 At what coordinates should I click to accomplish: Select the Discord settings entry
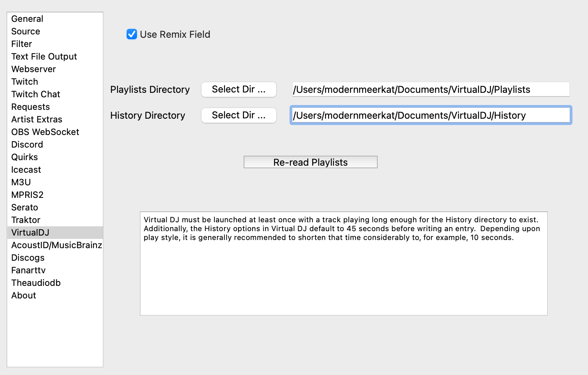(x=27, y=145)
